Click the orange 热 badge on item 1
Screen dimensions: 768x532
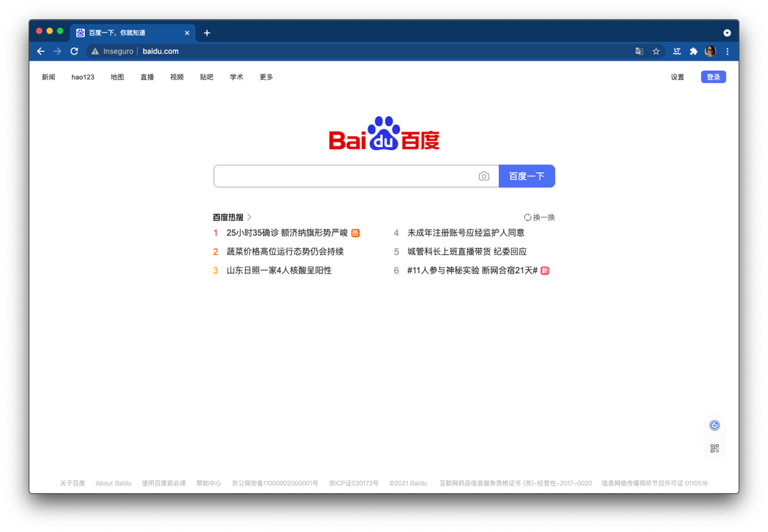[356, 233]
